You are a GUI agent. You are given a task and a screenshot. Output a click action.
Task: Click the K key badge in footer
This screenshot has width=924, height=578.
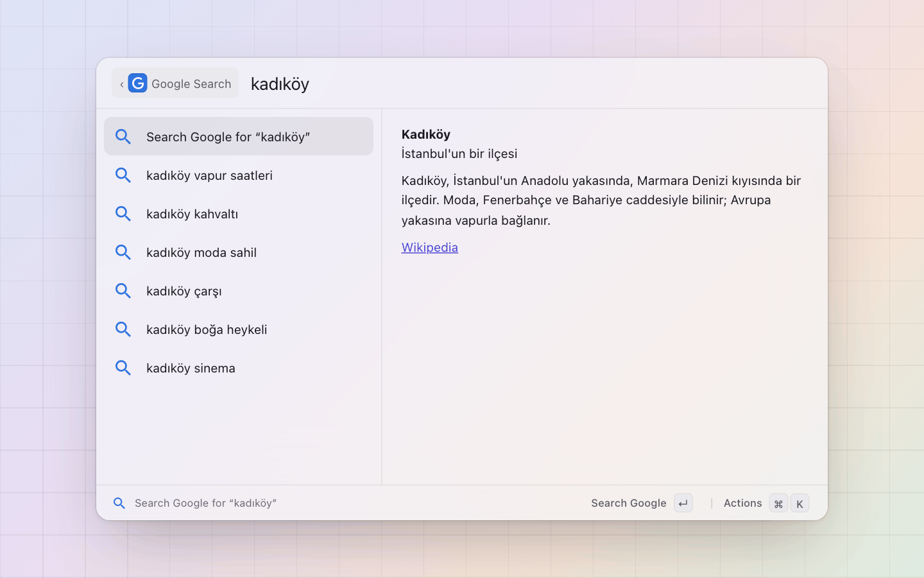(800, 504)
